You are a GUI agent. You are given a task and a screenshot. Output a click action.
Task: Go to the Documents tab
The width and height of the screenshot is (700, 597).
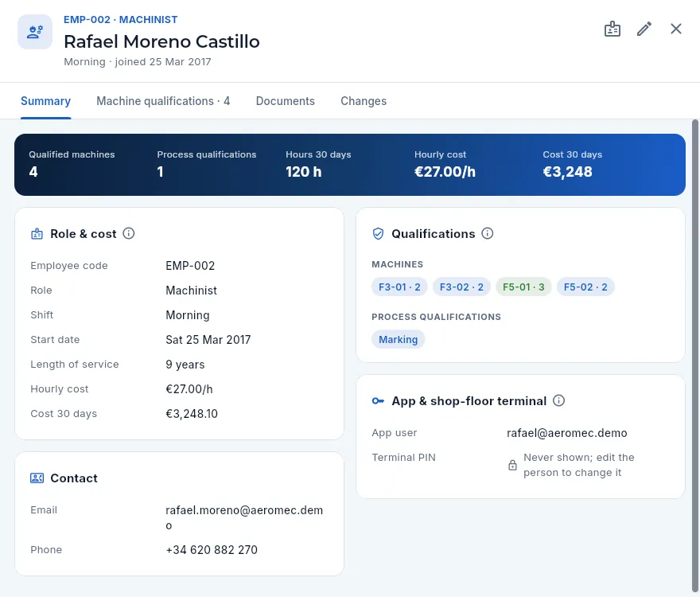[286, 101]
